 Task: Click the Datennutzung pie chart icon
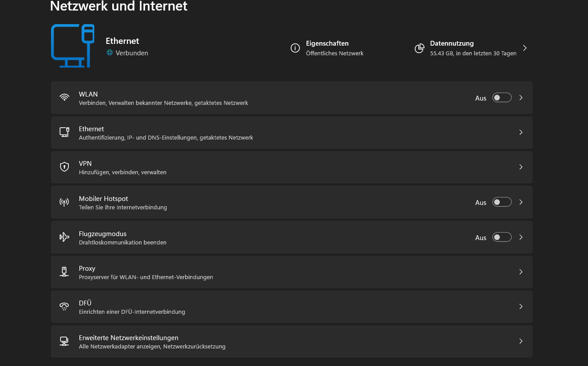(420, 48)
